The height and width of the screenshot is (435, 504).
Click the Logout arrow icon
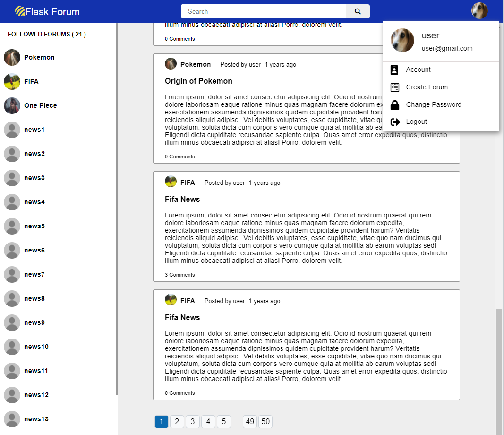coord(395,122)
